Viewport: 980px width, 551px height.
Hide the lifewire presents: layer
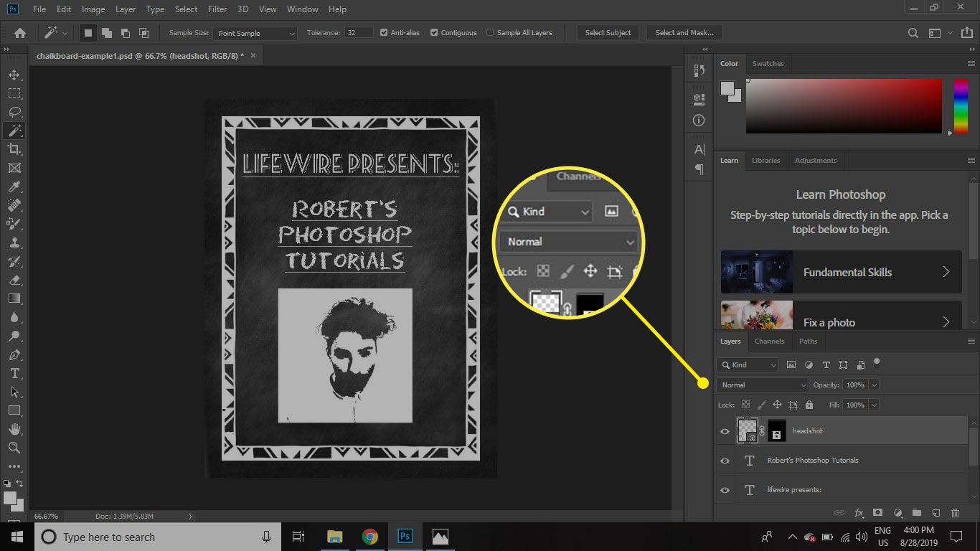725,490
